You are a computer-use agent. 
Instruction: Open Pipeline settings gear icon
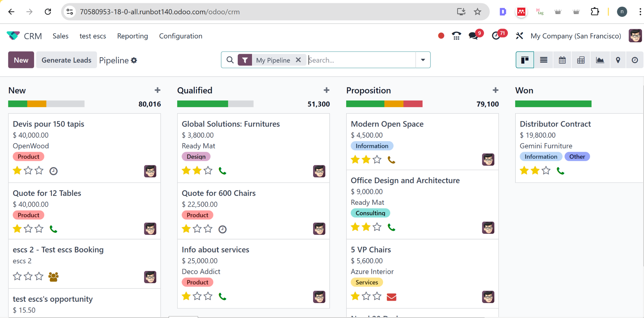[x=134, y=60]
